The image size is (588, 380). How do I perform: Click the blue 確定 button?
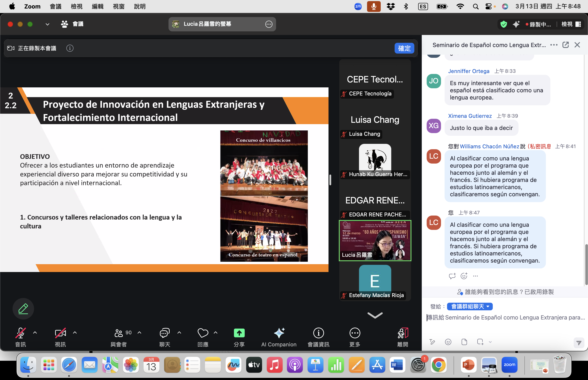(x=404, y=48)
